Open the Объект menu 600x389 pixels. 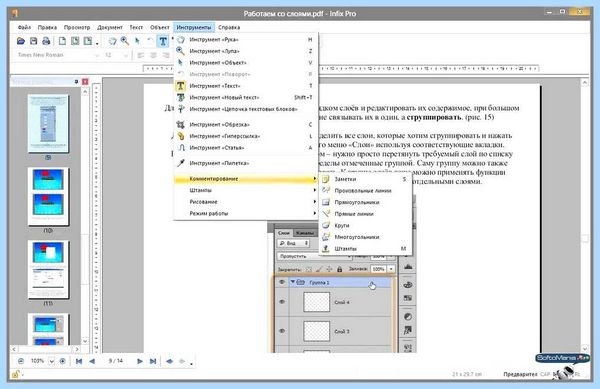coord(160,28)
